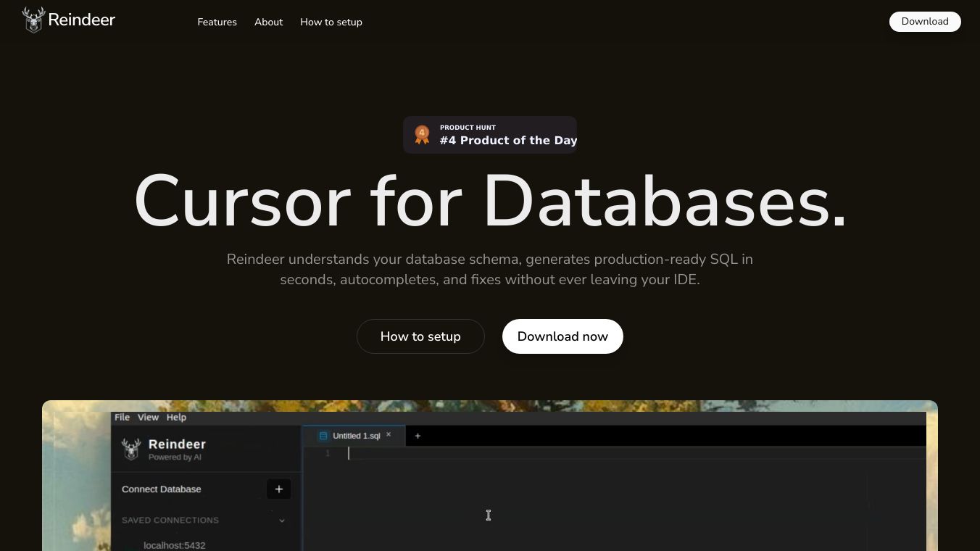Viewport: 980px width, 551px height.
Task: Click the Cursor for Databases headline
Action: (490, 202)
